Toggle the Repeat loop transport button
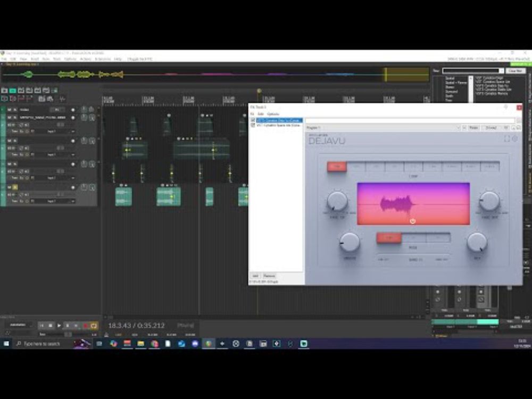This screenshot has height=399, width=532. pyautogui.click(x=94, y=326)
